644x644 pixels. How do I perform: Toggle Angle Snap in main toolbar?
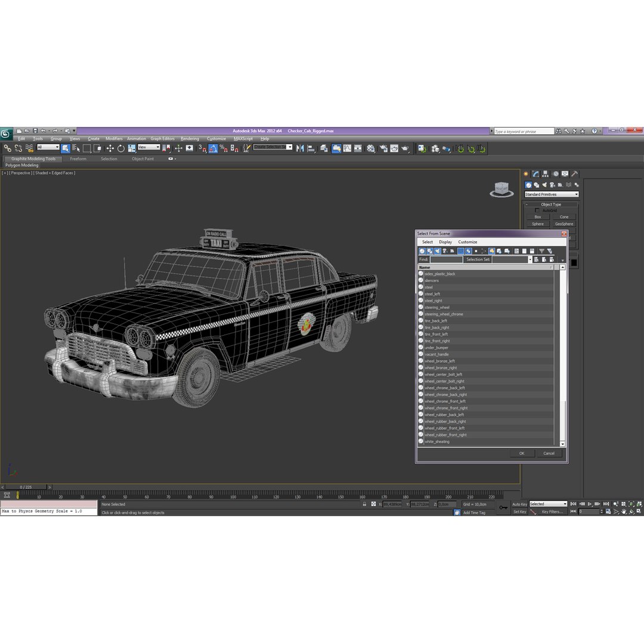213,148
